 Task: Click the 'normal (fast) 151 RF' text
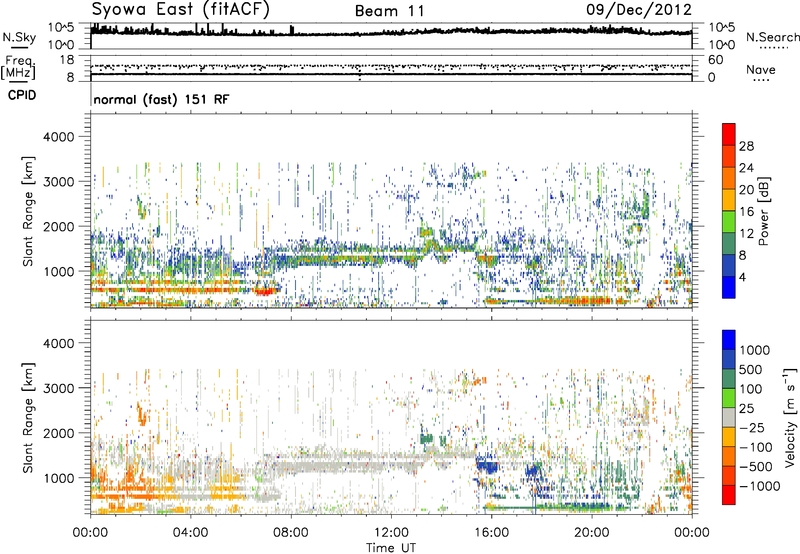[161, 99]
